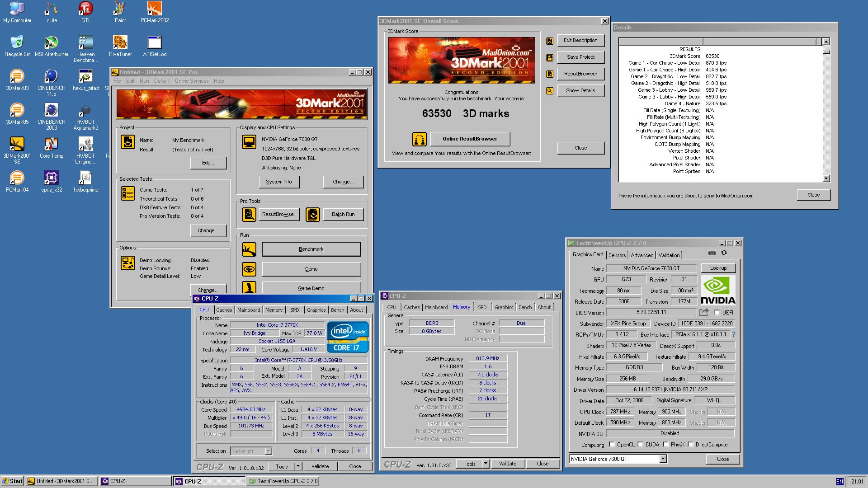Toggle the OpenCL checkbox in GPU-Z

pos(612,445)
